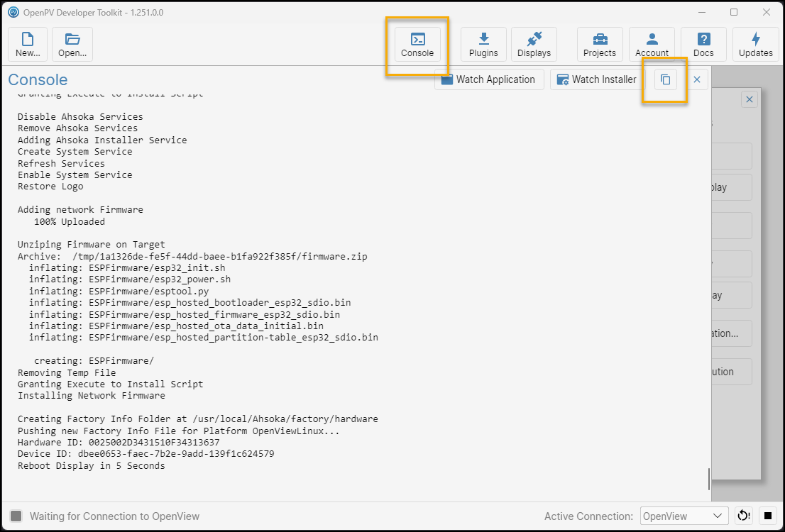Click the 'Reboot Display in 5 Seconds' line
This screenshot has height=532, width=785.
[x=91, y=466]
